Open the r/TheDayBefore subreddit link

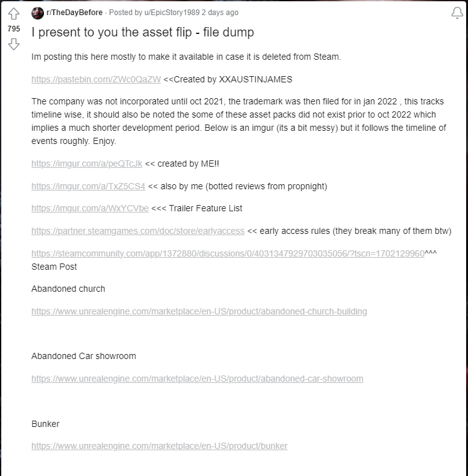[74, 13]
